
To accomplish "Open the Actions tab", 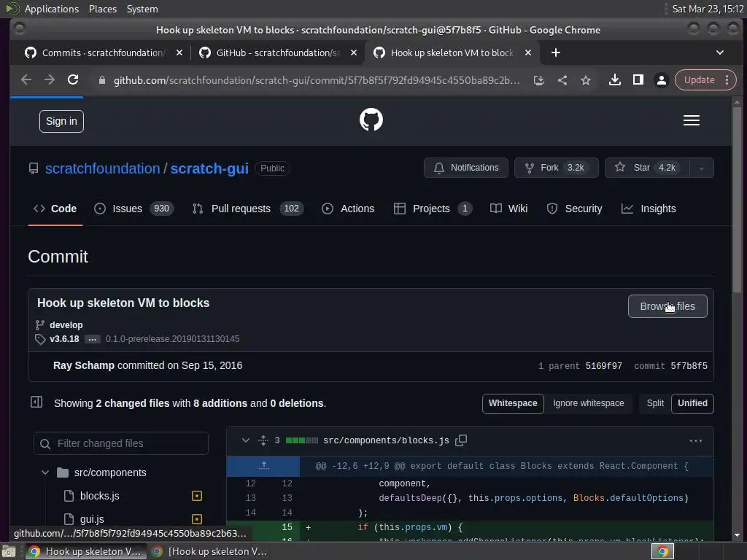I will point(348,209).
